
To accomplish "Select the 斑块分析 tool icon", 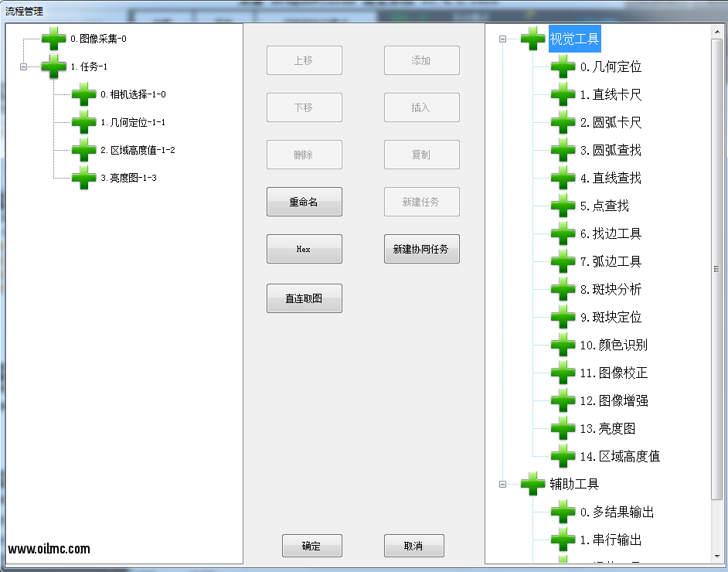I will [563, 290].
